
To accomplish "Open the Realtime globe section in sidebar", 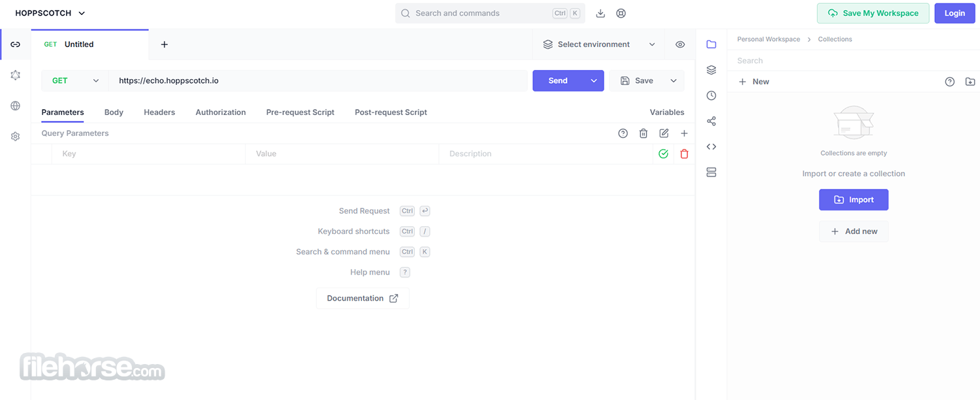I will (16, 106).
